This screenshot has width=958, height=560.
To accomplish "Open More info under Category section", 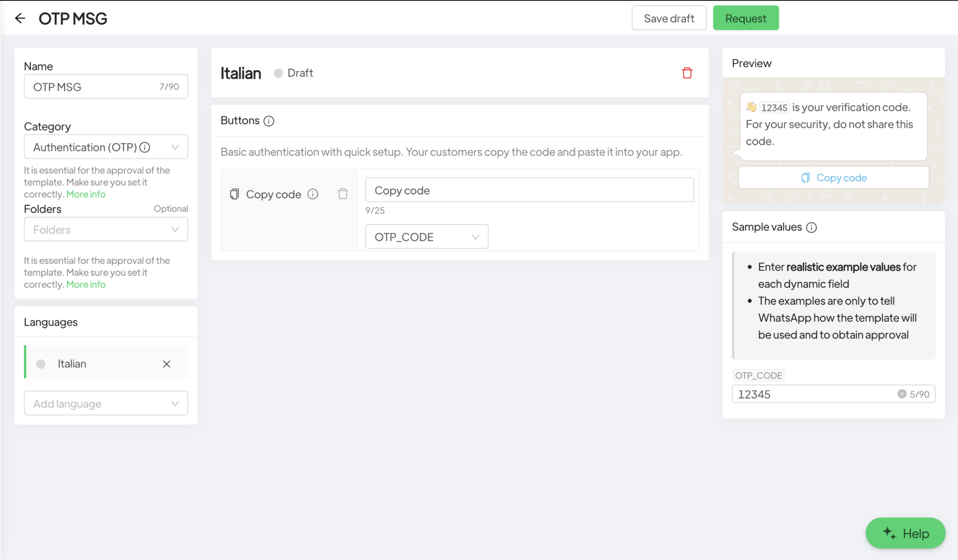I will click(86, 194).
